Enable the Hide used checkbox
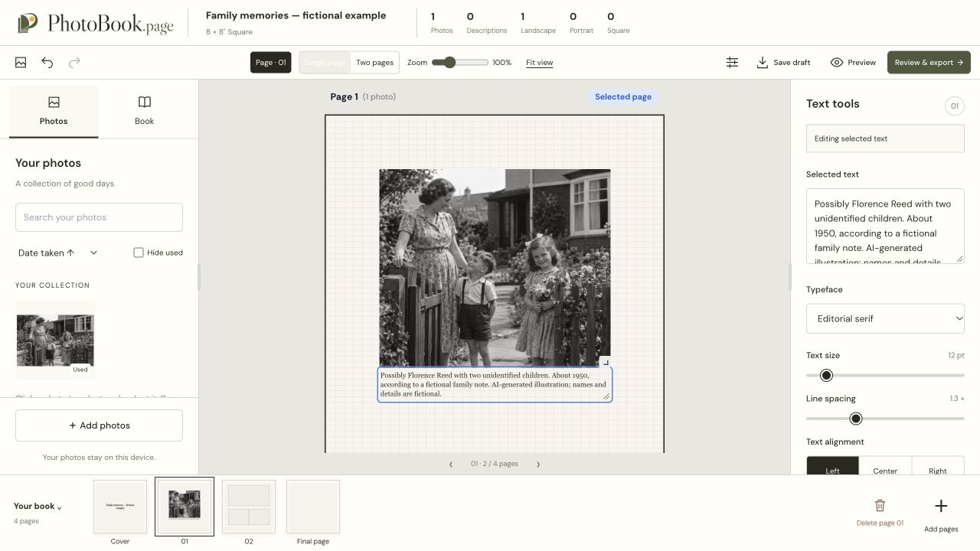Viewport: 980px width, 551px height. tap(139, 253)
